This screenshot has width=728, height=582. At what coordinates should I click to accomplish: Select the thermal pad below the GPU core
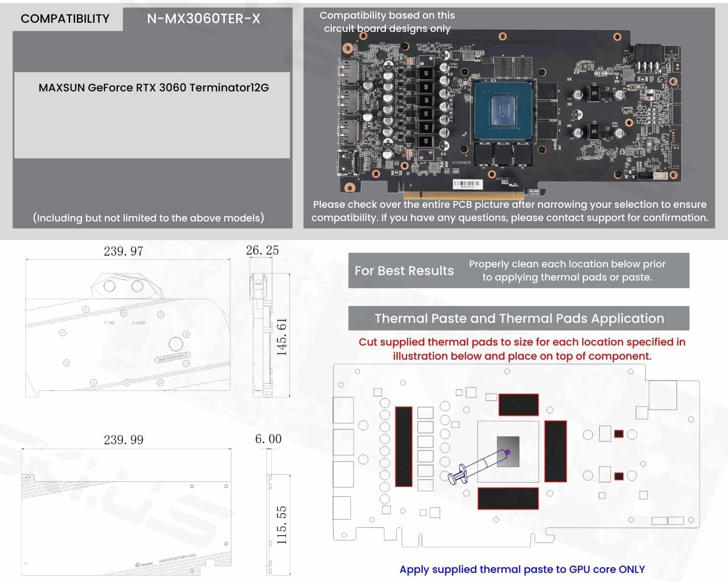point(508,498)
